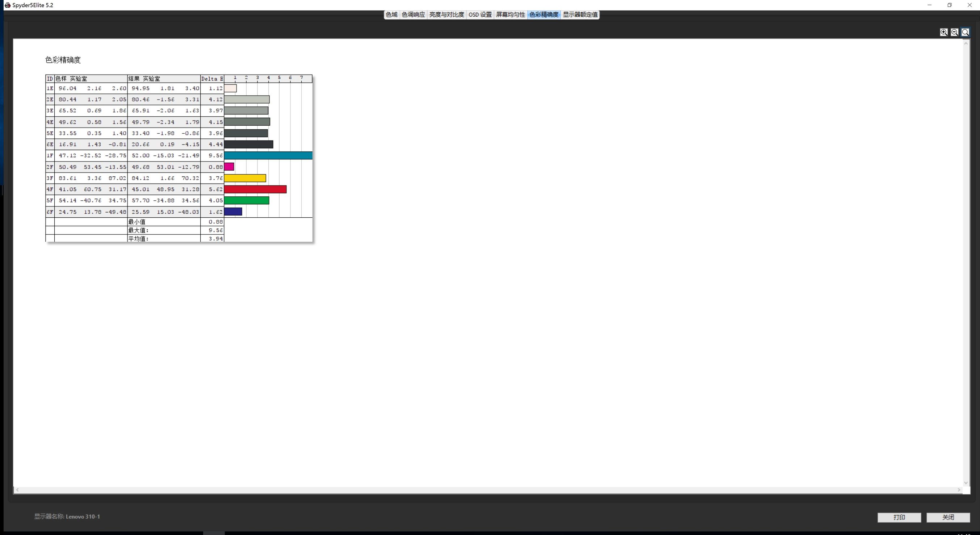This screenshot has width=980, height=535.
Task: Select the 色彩精确度 tab
Action: point(544,14)
